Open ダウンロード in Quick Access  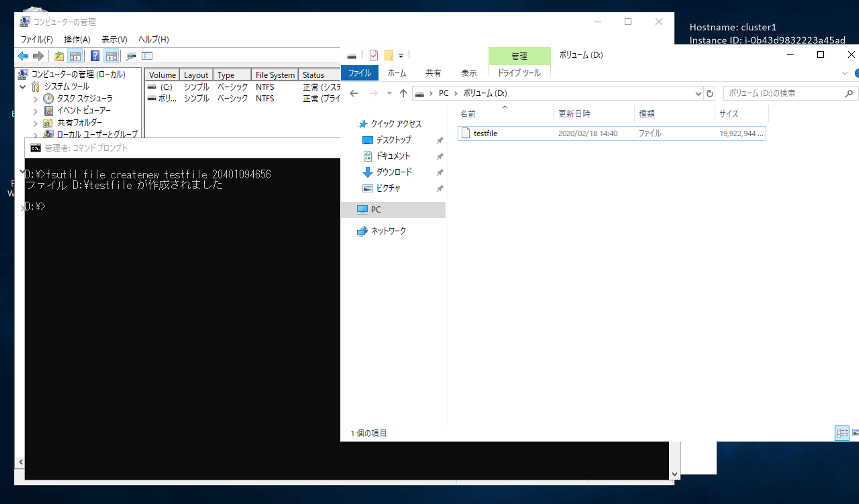(x=394, y=172)
